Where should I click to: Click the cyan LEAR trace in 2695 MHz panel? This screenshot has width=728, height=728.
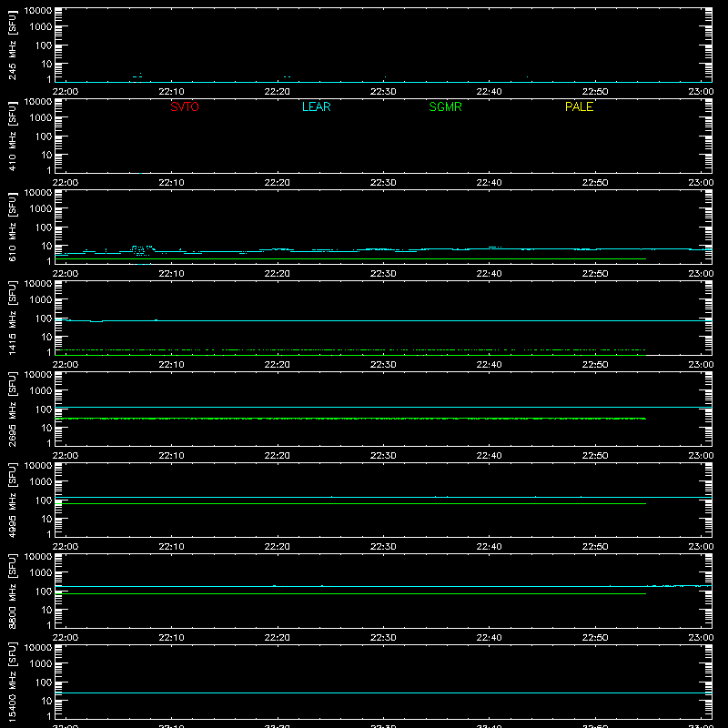click(x=383, y=407)
